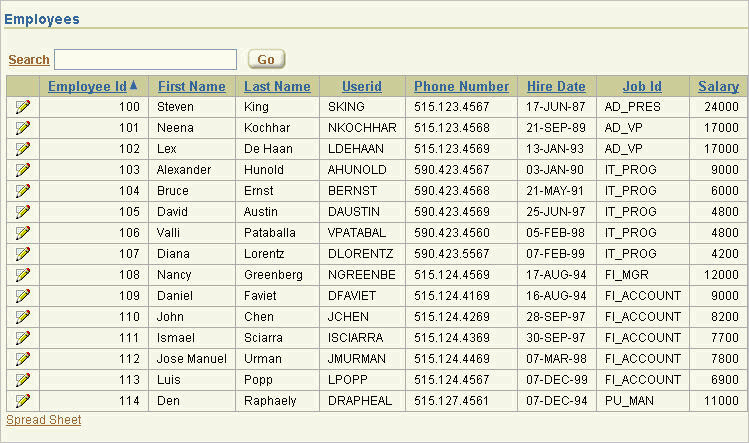Image resolution: width=749 pixels, height=443 pixels.
Task: Click the edit pencil icon for Steven King
Action: click(x=22, y=107)
